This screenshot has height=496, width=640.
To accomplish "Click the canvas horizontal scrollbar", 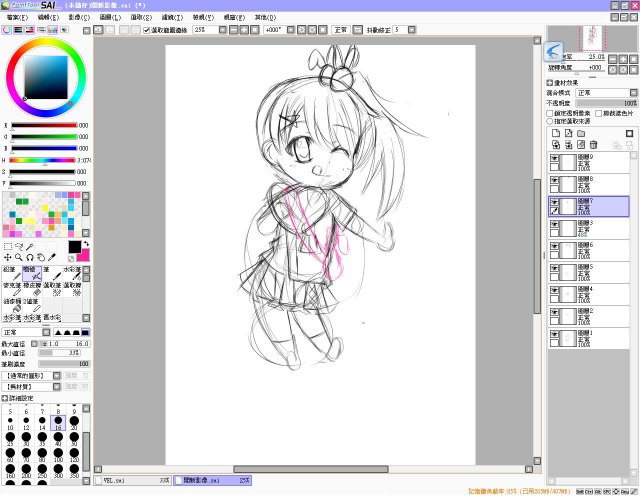I will [311, 469].
